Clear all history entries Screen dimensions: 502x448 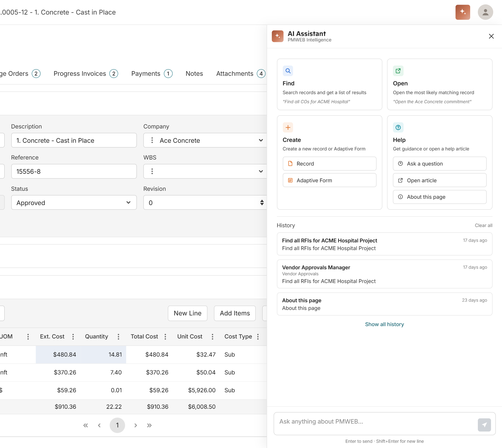(483, 225)
